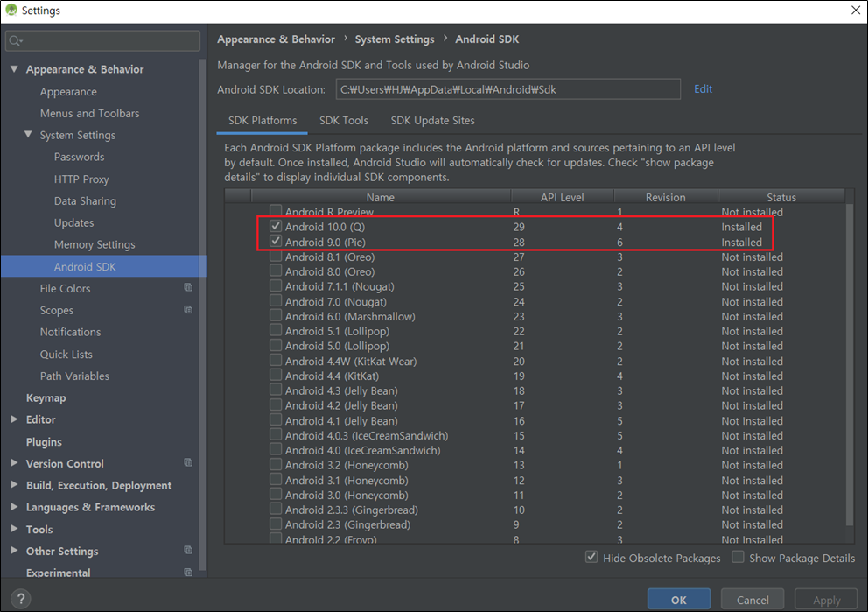Sort the table by Name column header

(x=381, y=197)
